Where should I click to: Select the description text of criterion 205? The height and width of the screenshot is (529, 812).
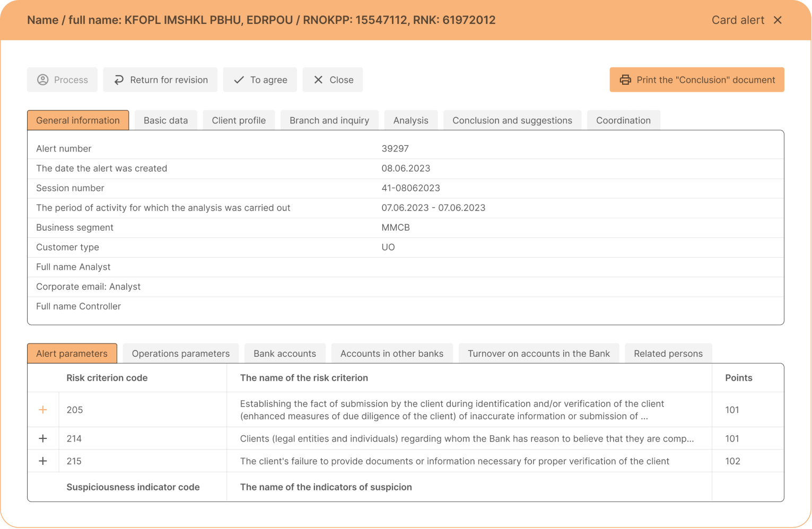point(451,410)
